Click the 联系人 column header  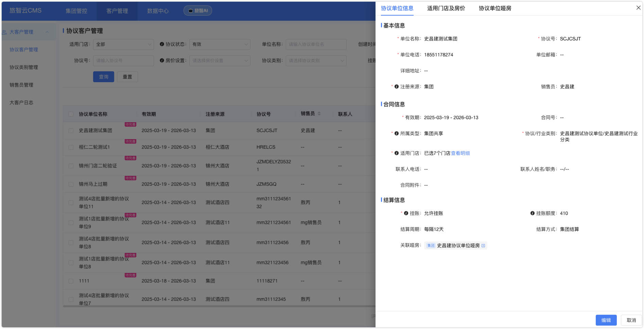345,114
